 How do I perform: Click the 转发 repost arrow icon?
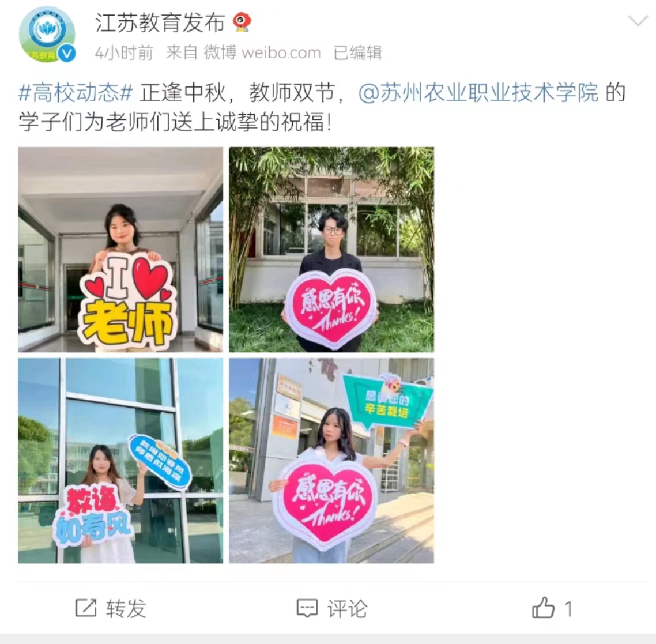coord(86,608)
